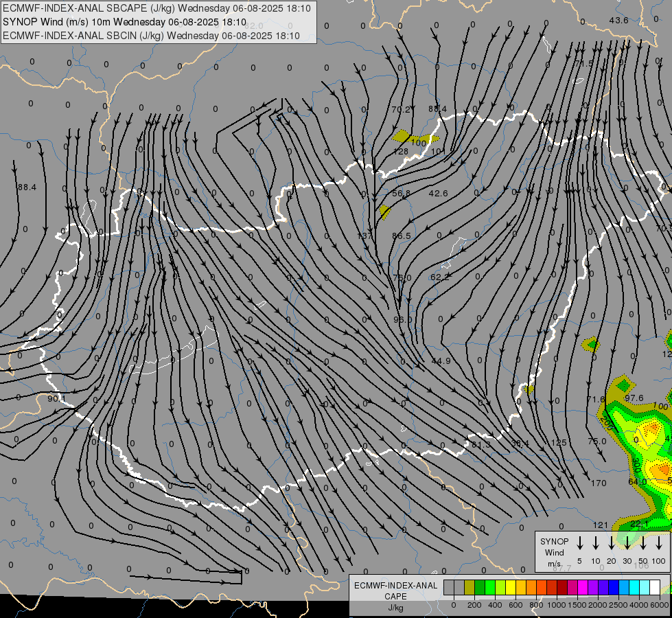672x618 pixels.
Task: Click the 125 value on the map
Action: tap(559, 443)
